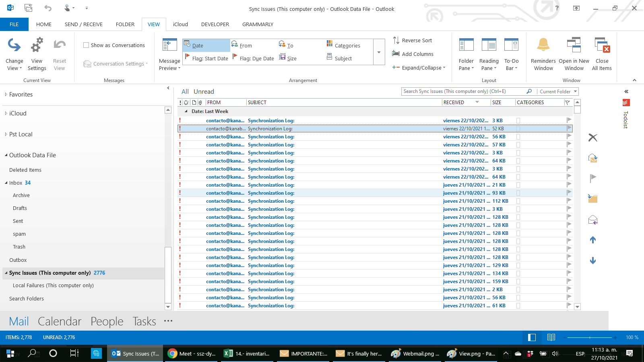Arrange messages by Categories
644x362 pixels.
pos(343,45)
